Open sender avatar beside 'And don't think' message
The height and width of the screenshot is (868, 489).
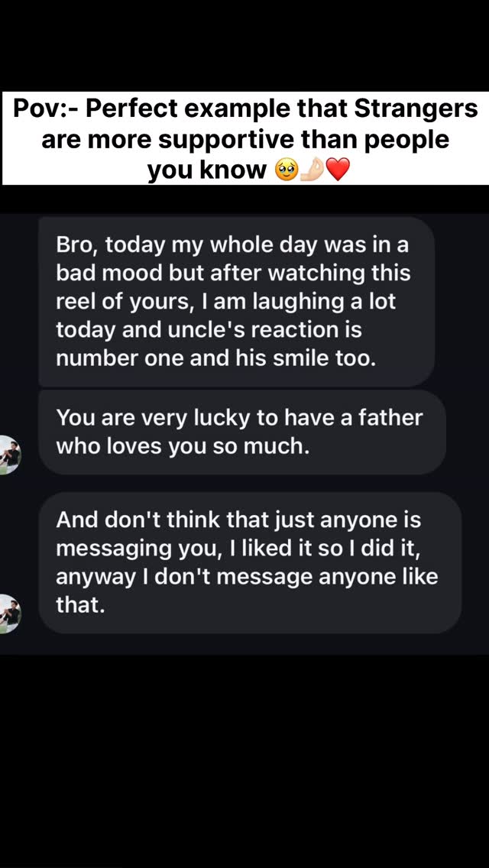[x=9, y=614]
